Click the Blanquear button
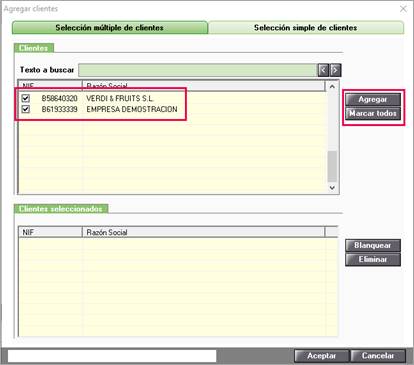 [x=373, y=246]
